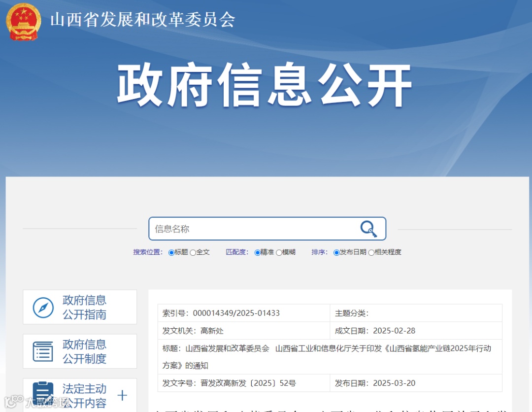The image size is (532, 412).
Task: Expand 法定主动公开内容 with the plus sign
Action: tap(122, 395)
